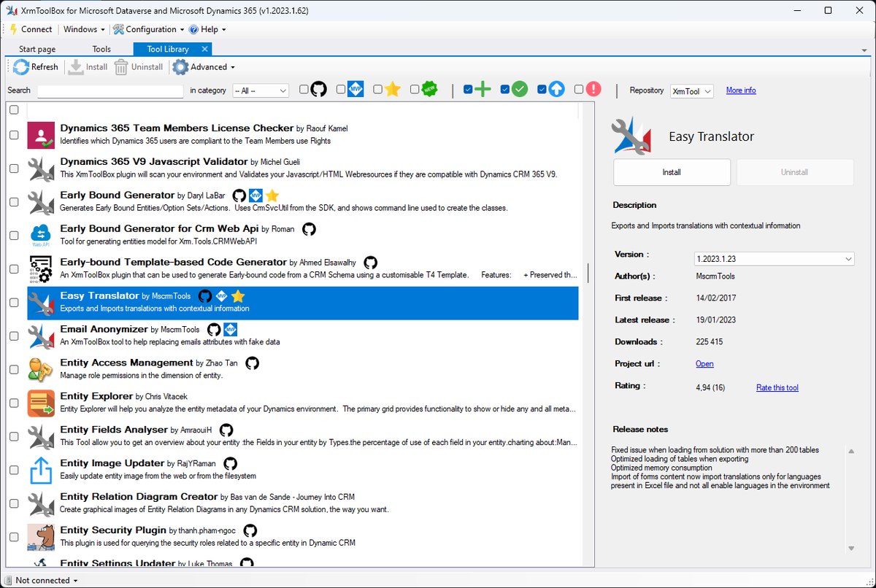Open the More info link
This screenshot has height=588, width=876.
point(741,90)
